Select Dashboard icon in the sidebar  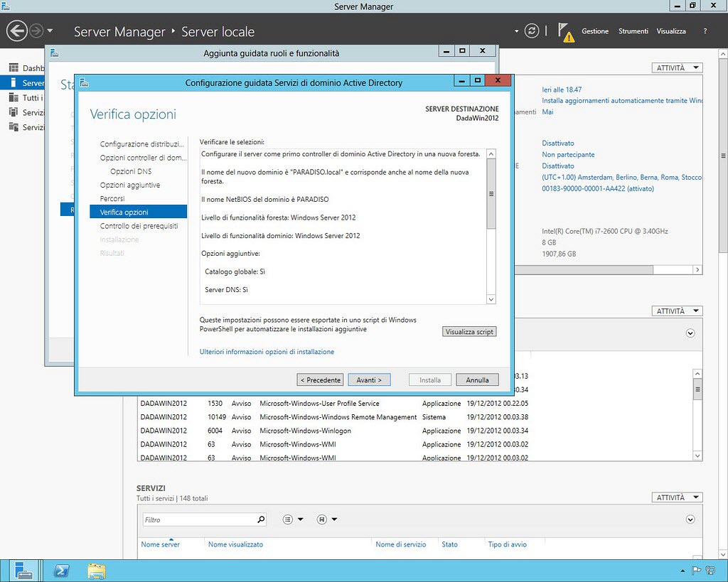[x=14, y=68]
